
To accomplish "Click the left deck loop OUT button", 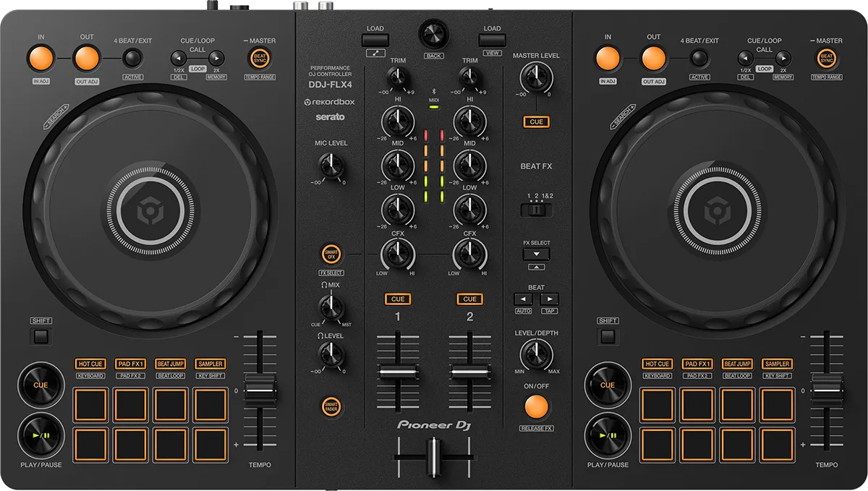I will click(x=86, y=58).
